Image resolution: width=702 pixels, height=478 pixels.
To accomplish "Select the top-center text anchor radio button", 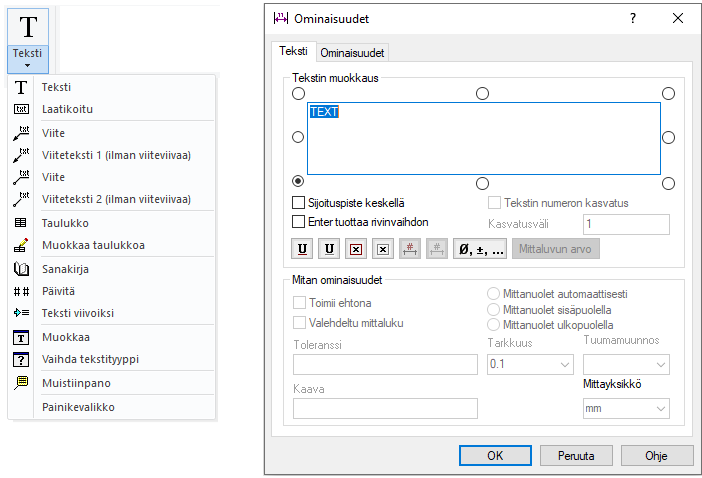I will pyautogui.click(x=483, y=93).
